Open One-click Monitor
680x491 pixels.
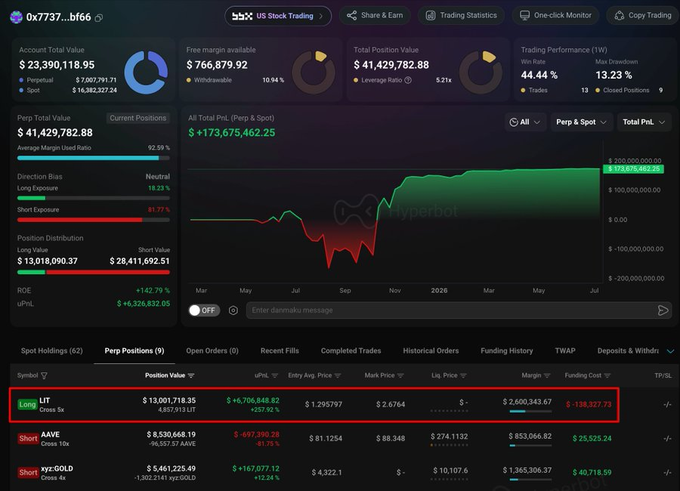pos(556,15)
